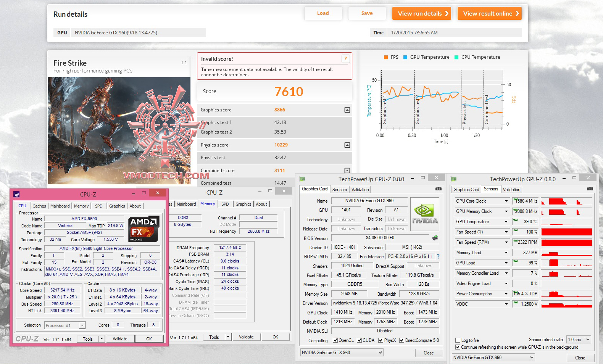The image size is (603, 364).
Task: Open Validation tab in GPU-Z Sensors window
Action: [511, 190]
